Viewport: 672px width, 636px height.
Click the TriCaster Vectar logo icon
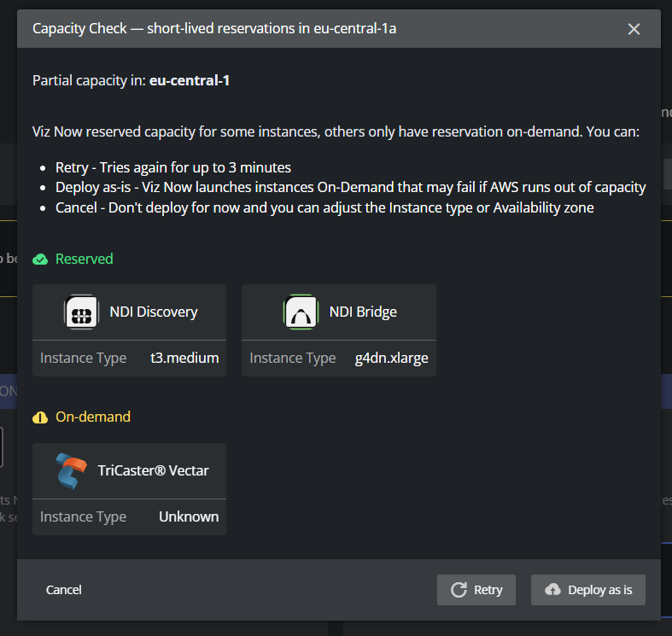pyautogui.click(x=71, y=470)
